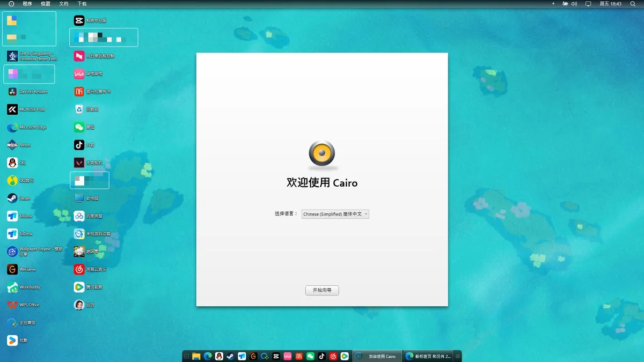
Task: Open the Cell to Singularity desktop shortcut
Action: coord(32,56)
